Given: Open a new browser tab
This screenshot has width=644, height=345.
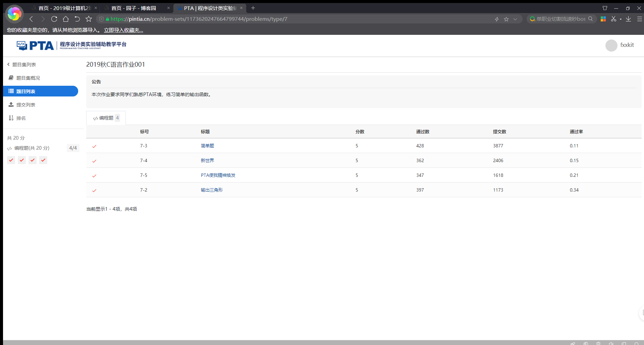Looking at the screenshot, I should 253,8.
